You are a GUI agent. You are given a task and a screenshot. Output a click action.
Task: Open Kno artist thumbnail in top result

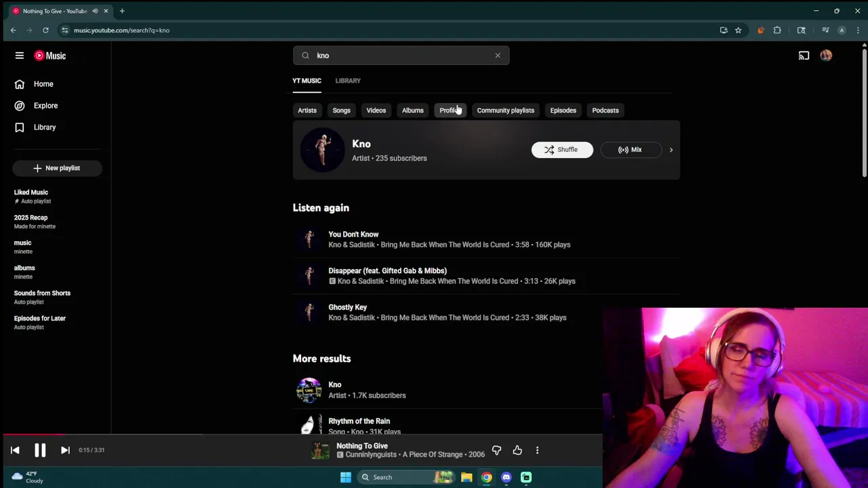tap(322, 150)
